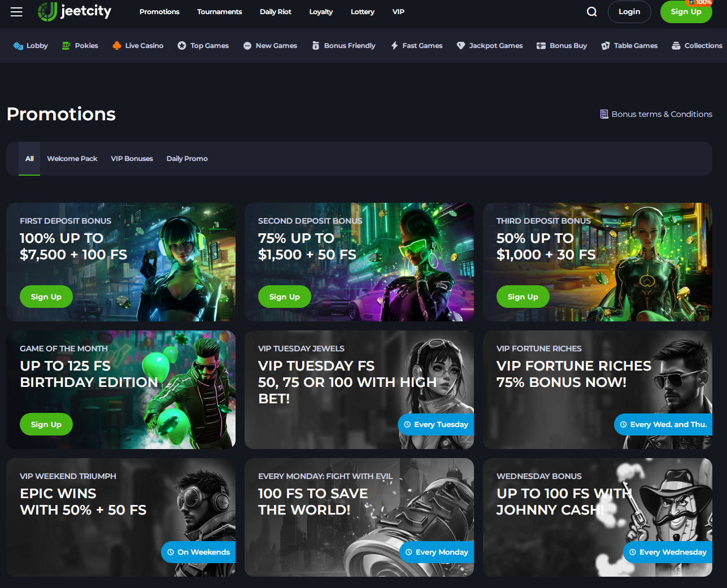Open Lottery page

(363, 12)
